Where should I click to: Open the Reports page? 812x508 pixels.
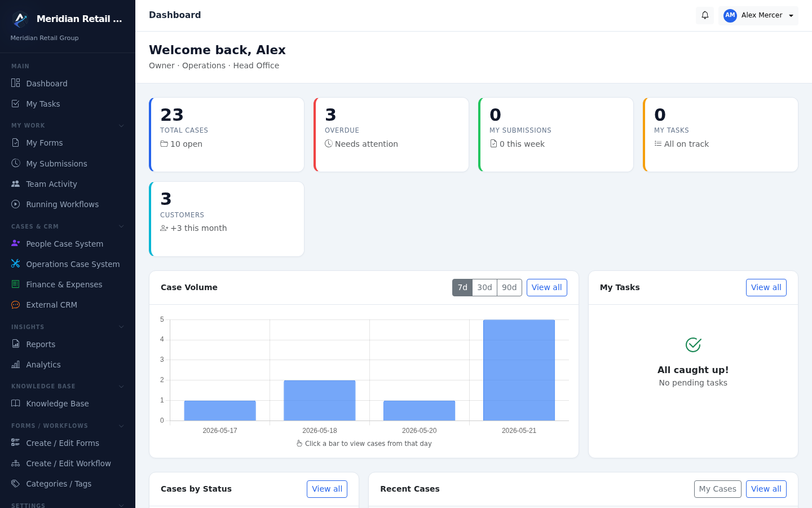pyautogui.click(x=68, y=344)
